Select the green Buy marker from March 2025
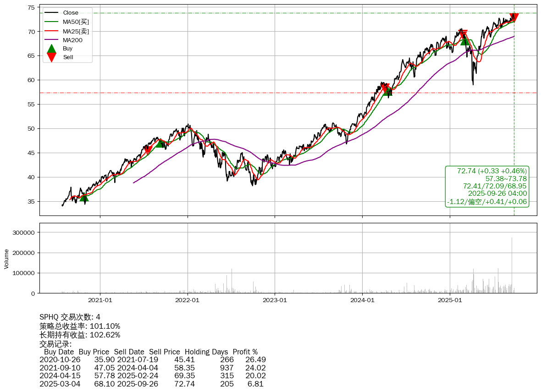This screenshot has height=392, width=541. tap(465, 42)
